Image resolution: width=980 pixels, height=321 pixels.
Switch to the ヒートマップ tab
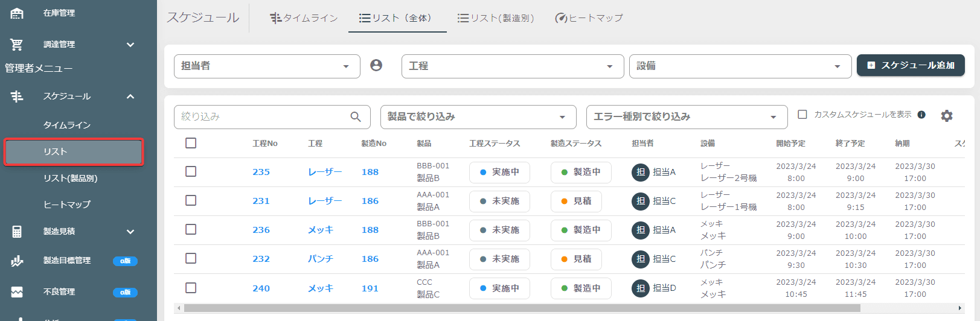[x=589, y=18]
